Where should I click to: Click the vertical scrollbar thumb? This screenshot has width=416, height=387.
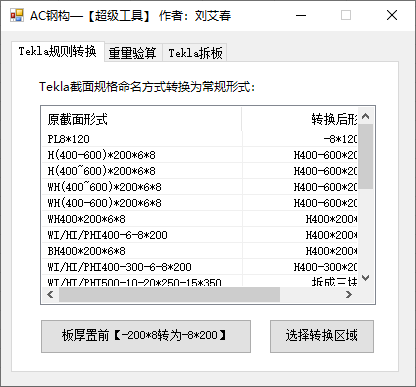pos(366,157)
